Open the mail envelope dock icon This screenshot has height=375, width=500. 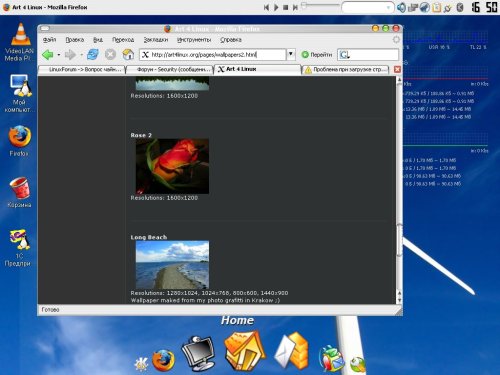click(292, 350)
